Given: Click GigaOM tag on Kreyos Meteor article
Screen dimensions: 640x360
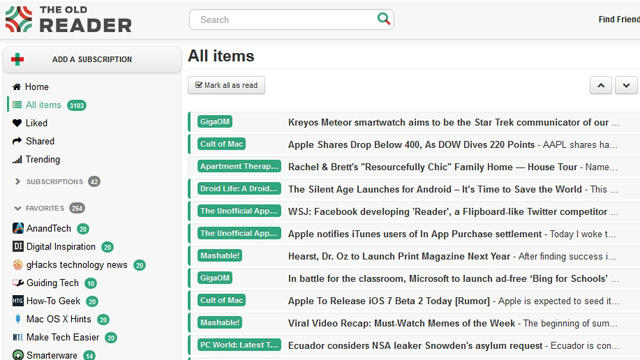Looking at the screenshot, I should tap(215, 122).
